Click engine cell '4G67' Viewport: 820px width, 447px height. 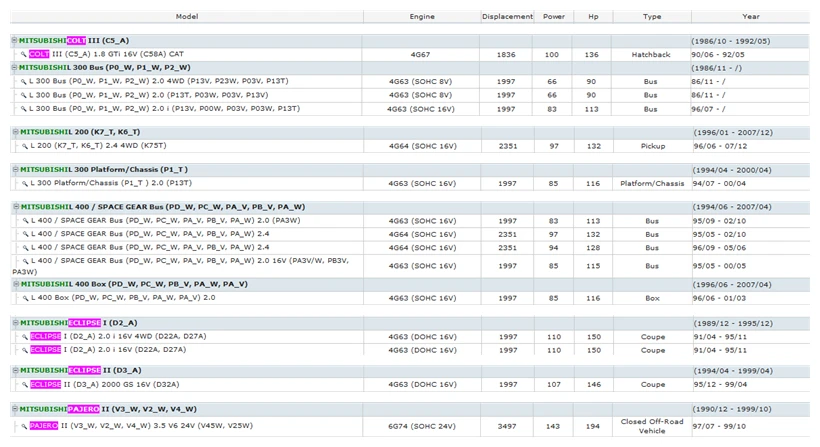(x=420, y=54)
